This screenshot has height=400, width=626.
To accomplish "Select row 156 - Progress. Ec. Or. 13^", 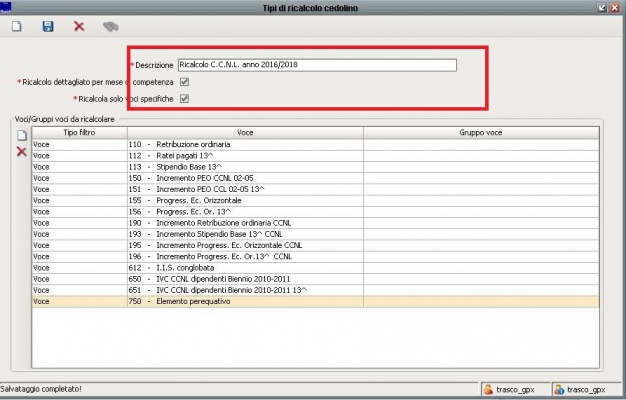I will (x=315, y=212).
